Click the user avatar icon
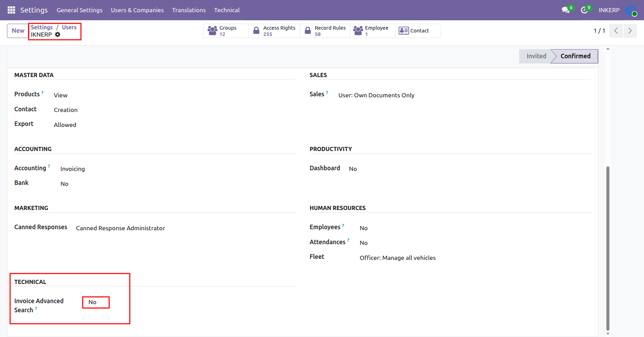Image resolution: width=644 pixels, height=337 pixels. (631, 10)
